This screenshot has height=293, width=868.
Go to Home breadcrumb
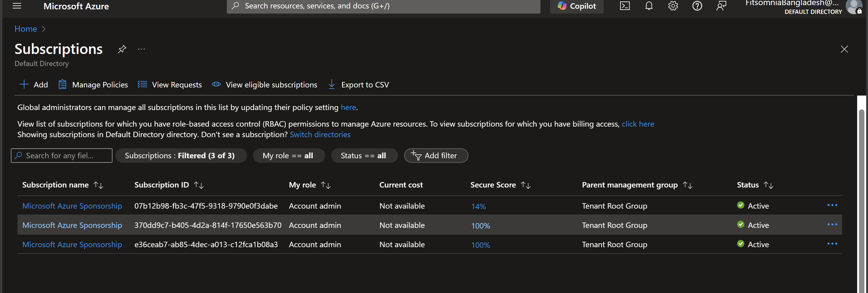[x=26, y=29]
